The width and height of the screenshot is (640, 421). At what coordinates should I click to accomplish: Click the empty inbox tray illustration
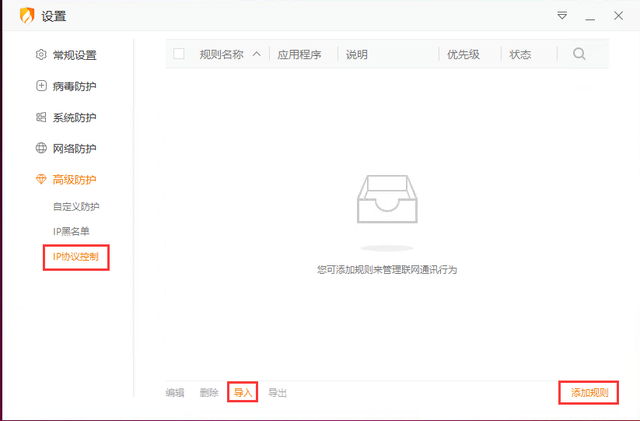[x=387, y=199]
